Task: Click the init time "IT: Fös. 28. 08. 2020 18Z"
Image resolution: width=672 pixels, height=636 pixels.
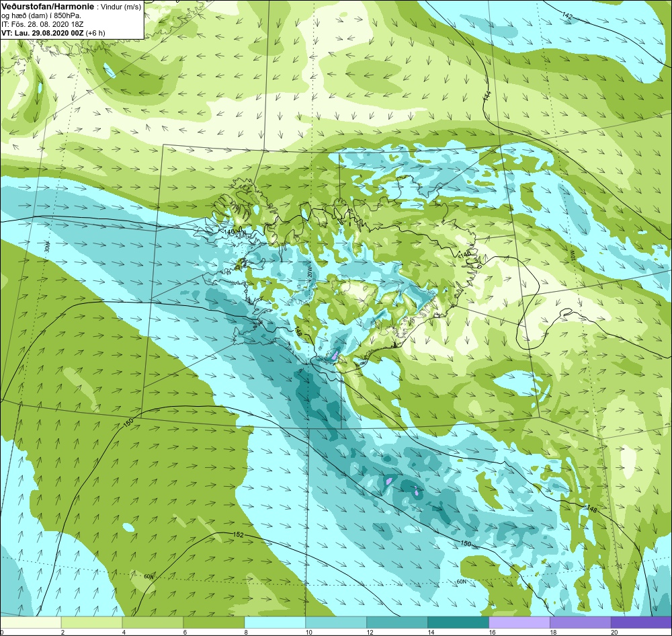Action: tap(42, 24)
